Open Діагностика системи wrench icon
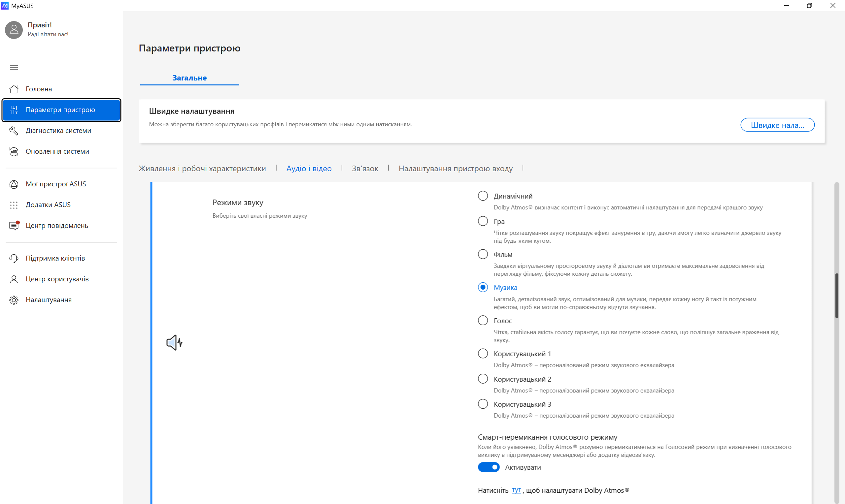Viewport: 845px width, 504px height. (14, 131)
